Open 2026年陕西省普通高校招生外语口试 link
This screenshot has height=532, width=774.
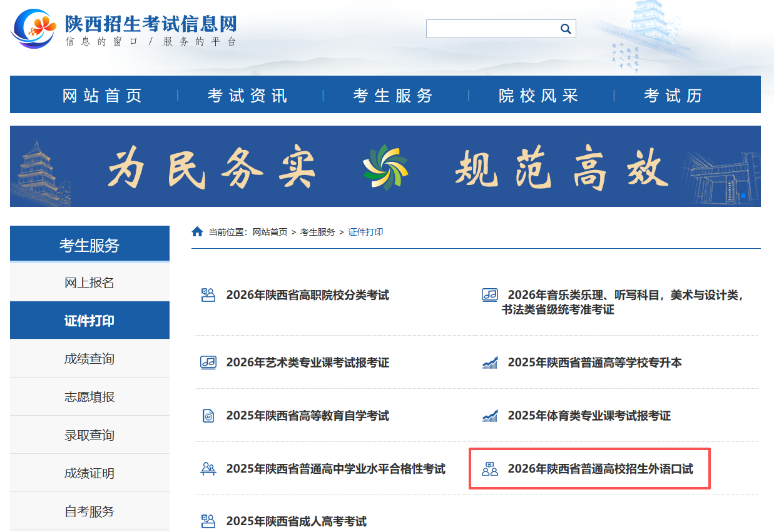point(601,468)
